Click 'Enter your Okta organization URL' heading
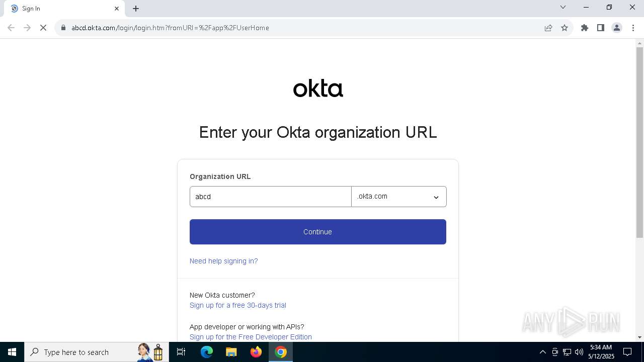 coord(318,132)
